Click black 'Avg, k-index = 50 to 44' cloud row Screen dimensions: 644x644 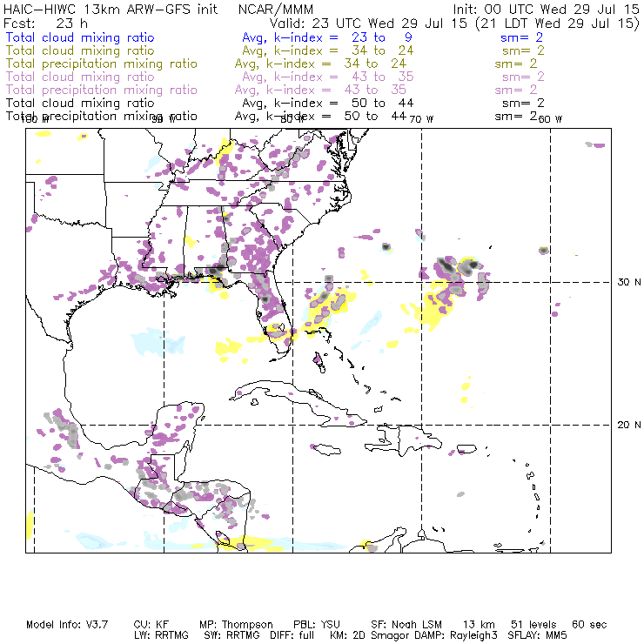click(328, 103)
